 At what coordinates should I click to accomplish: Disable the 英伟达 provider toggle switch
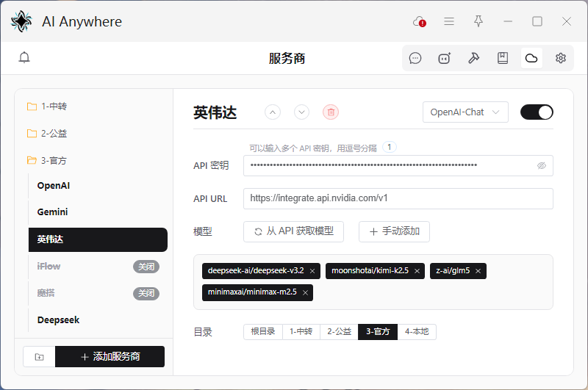coord(537,112)
